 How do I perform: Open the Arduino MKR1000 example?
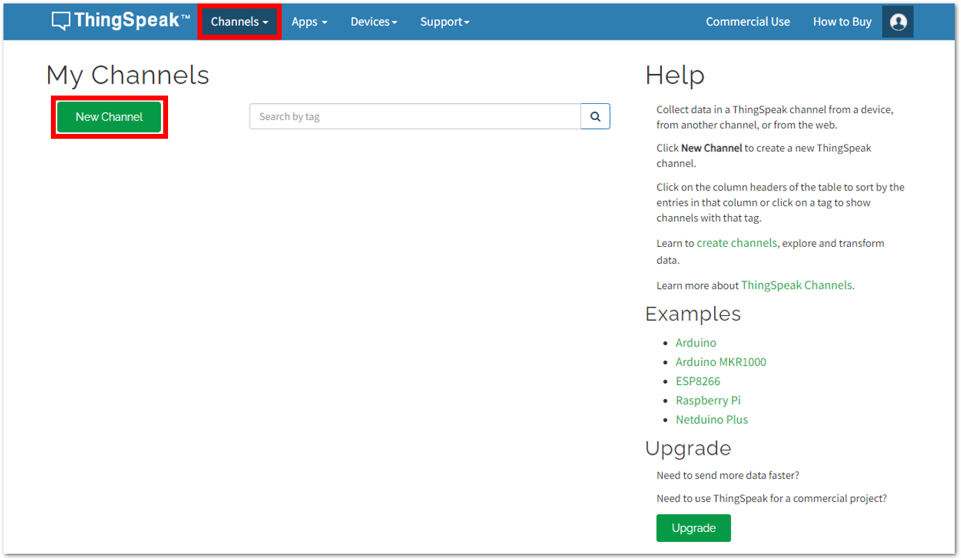tap(721, 362)
